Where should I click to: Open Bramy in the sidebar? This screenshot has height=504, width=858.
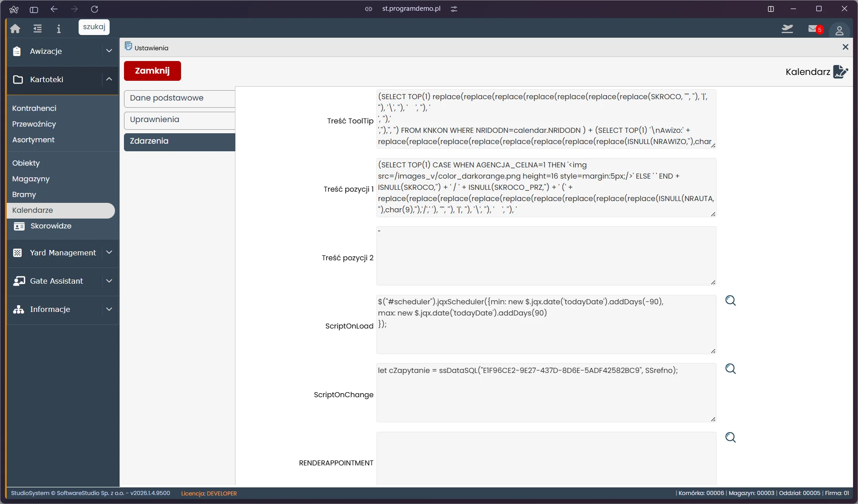24,194
